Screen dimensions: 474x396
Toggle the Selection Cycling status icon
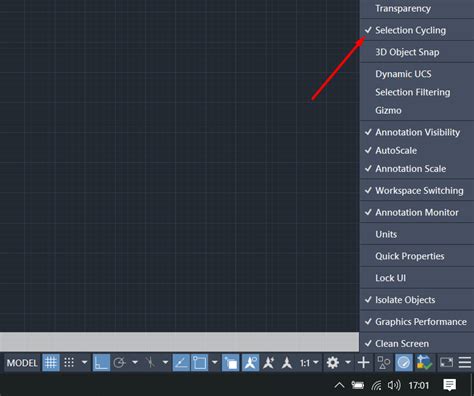[230, 362]
